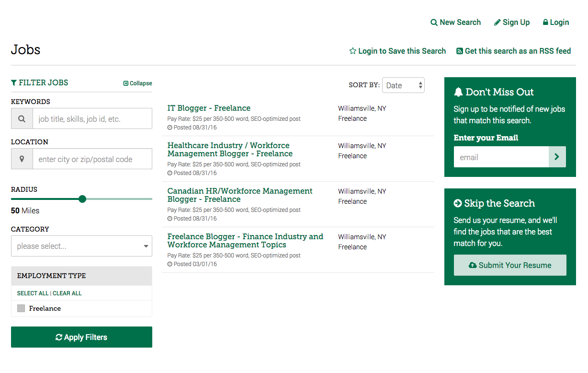Click the Employment Type header
Viewport: 588px width, 373px height.
tap(81, 276)
